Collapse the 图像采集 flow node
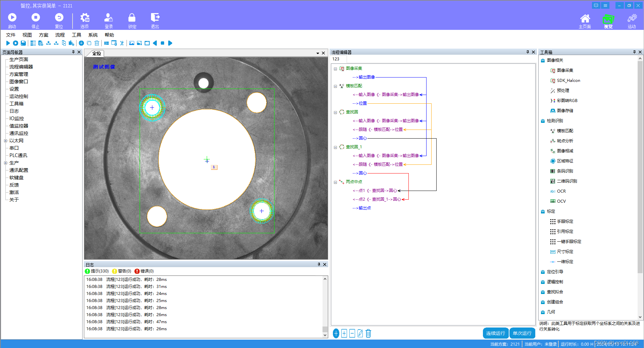The image size is (644, 348). click(335, 69)
